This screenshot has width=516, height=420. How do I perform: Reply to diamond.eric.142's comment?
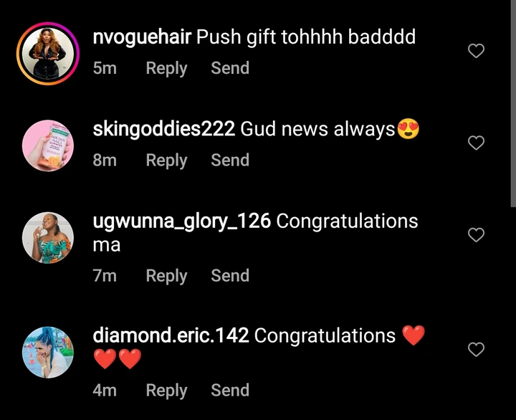coord(166,391)
